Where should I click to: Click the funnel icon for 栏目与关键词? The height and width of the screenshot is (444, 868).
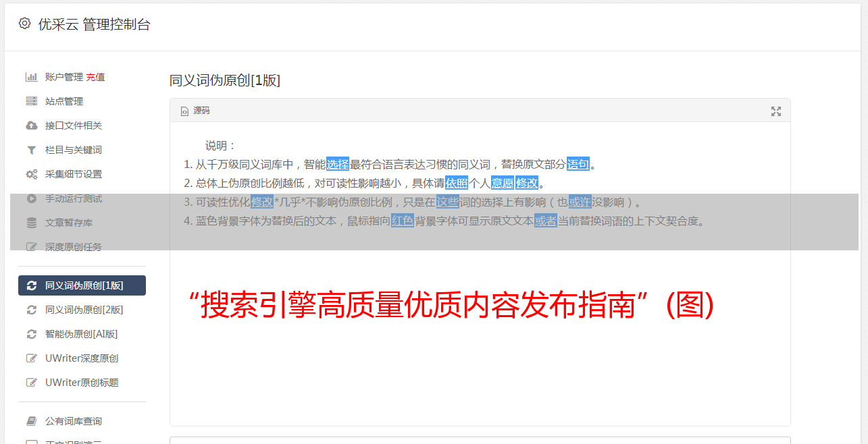[x=31, y=150]
